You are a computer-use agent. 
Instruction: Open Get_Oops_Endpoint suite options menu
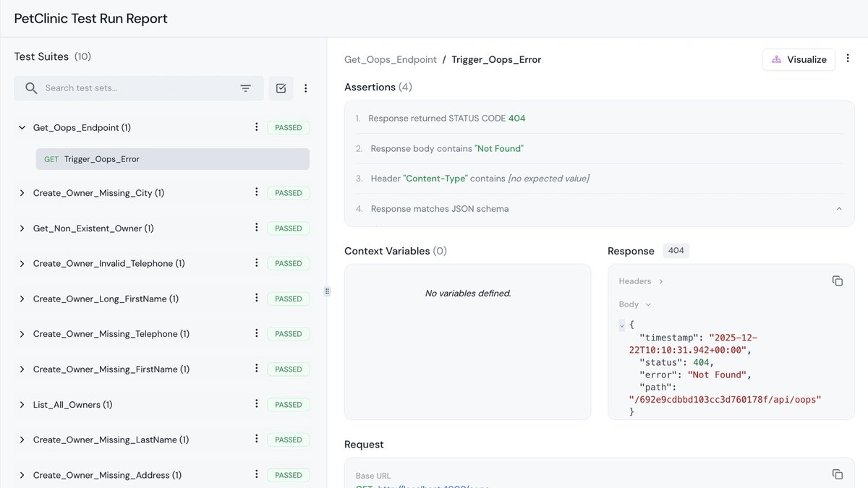[x=256, y=127]
